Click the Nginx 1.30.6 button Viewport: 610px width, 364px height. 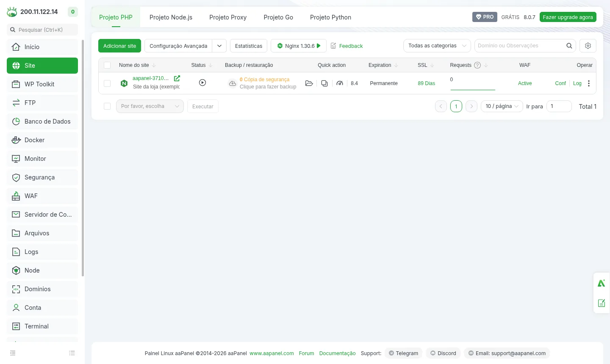click(x=299, y=46)
